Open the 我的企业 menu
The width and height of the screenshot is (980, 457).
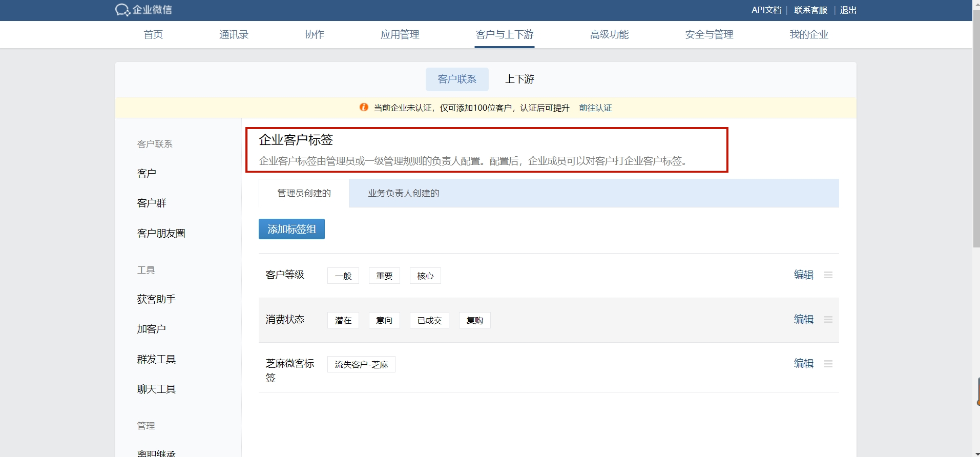point(809,34)
